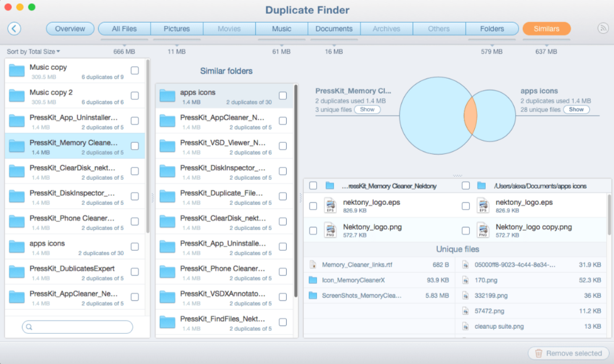The image size is (614, 364).
Task: Click the PressKit_DublicatesExpert folder icon
Action: (x=17, y=272)
